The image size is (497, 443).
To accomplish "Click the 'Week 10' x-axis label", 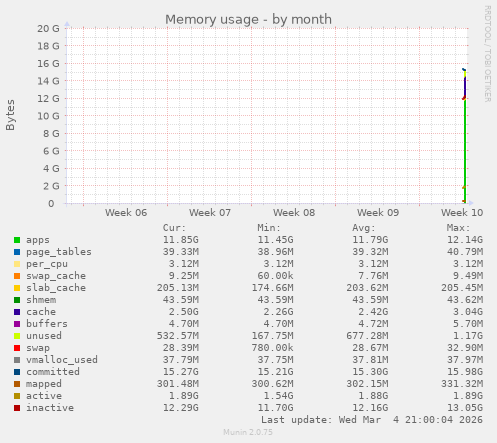I will pyautogui.click(x=462, y=213).
